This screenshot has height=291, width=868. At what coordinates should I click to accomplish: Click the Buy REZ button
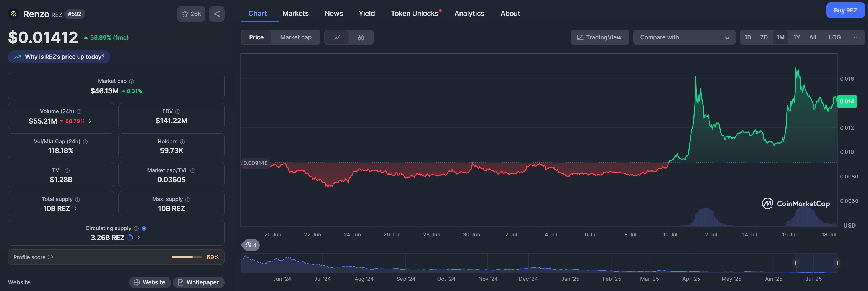[x=846, y=11]
